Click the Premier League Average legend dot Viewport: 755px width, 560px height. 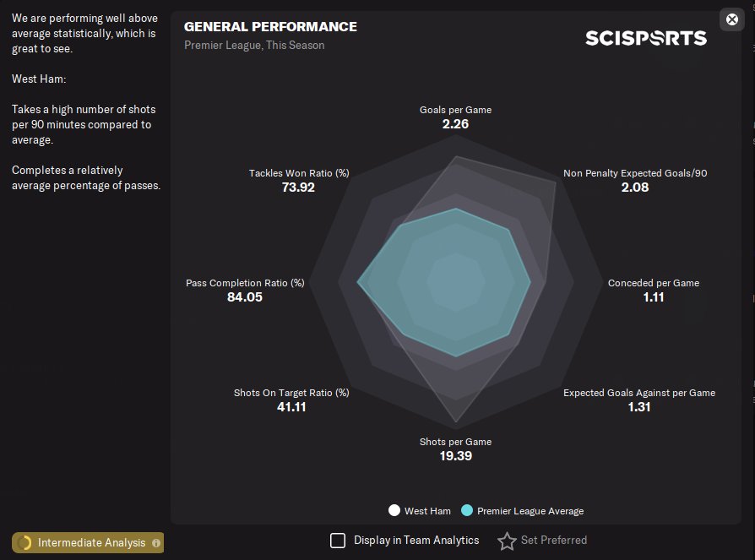pyautogui.click(x=467, y=510)
